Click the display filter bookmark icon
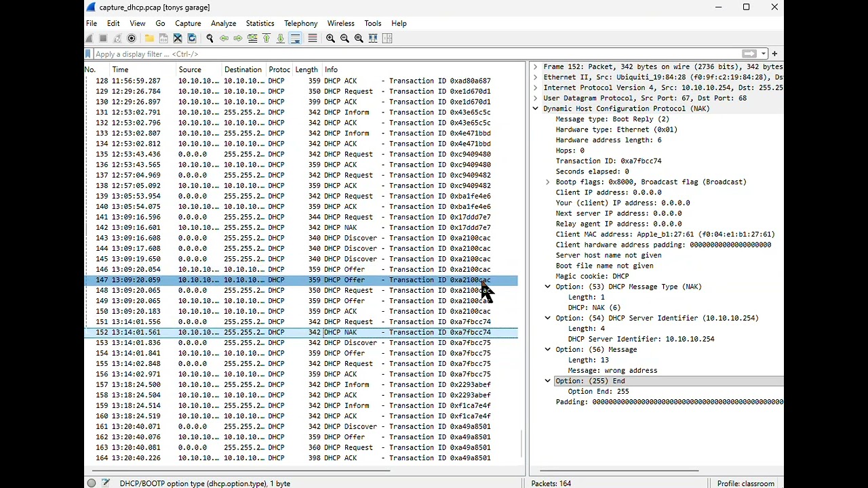The height and width of the screenshot is (488, 868). coord(88,54)
